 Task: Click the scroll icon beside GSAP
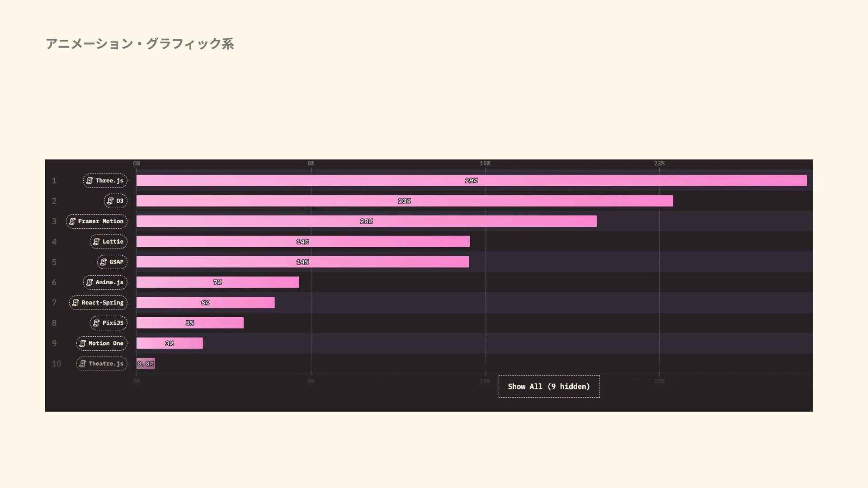pos(104,262)
